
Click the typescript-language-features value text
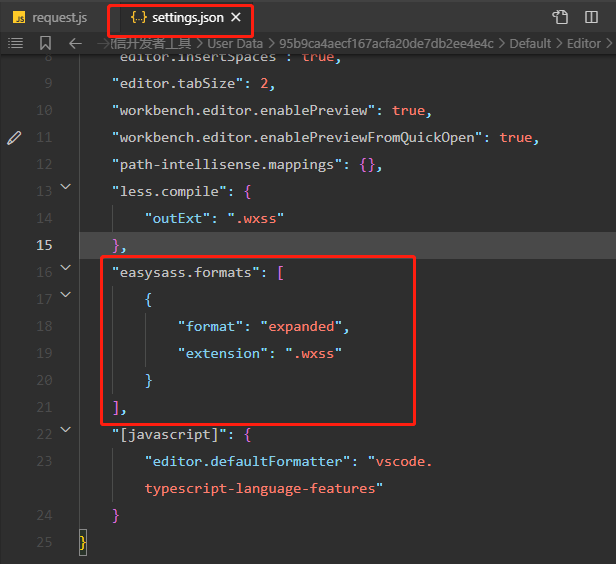(260, 489)
